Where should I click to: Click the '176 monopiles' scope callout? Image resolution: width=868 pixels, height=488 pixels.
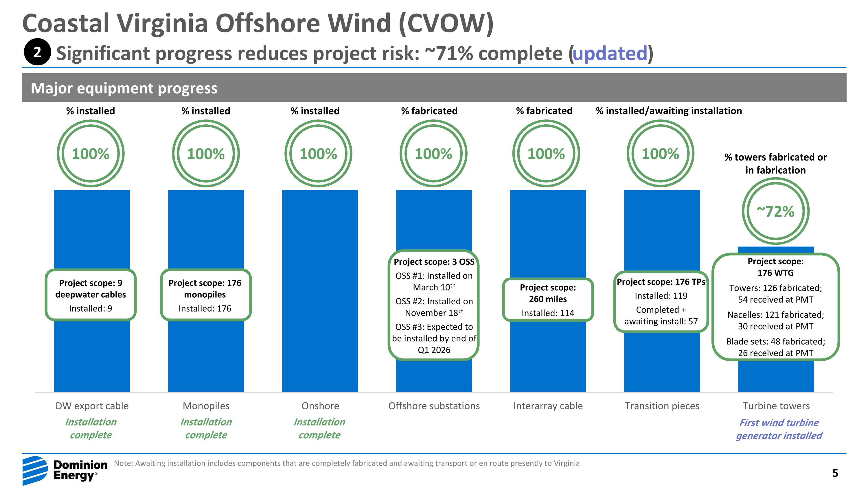click(205, 295)
